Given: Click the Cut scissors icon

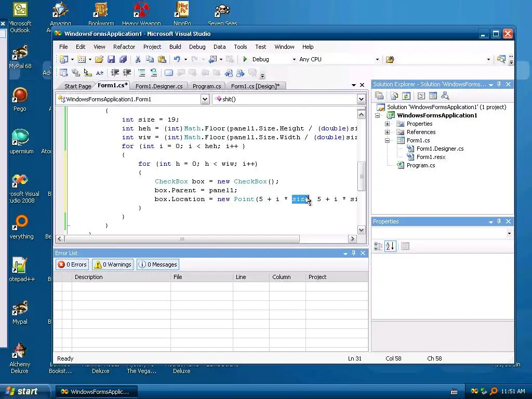Looking at the screenshot, I should click(x=138, y=59).
